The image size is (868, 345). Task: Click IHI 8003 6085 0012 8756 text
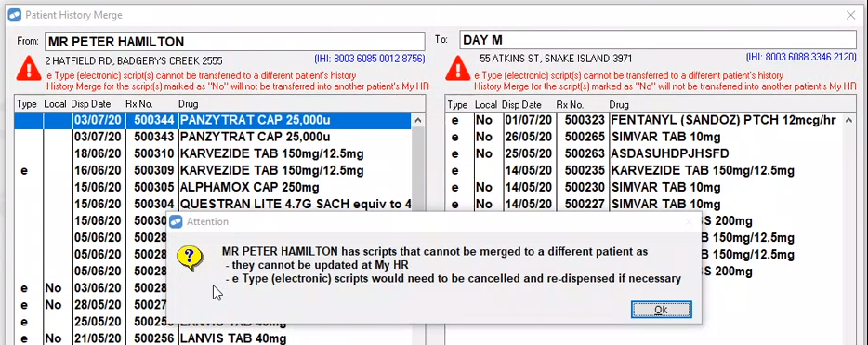[x=369, y=59]
